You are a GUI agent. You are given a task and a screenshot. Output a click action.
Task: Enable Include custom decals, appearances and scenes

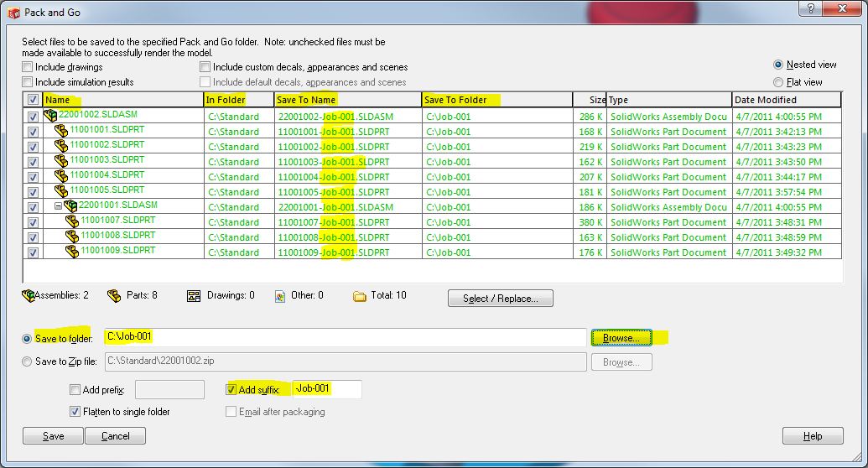pos(205,67)
